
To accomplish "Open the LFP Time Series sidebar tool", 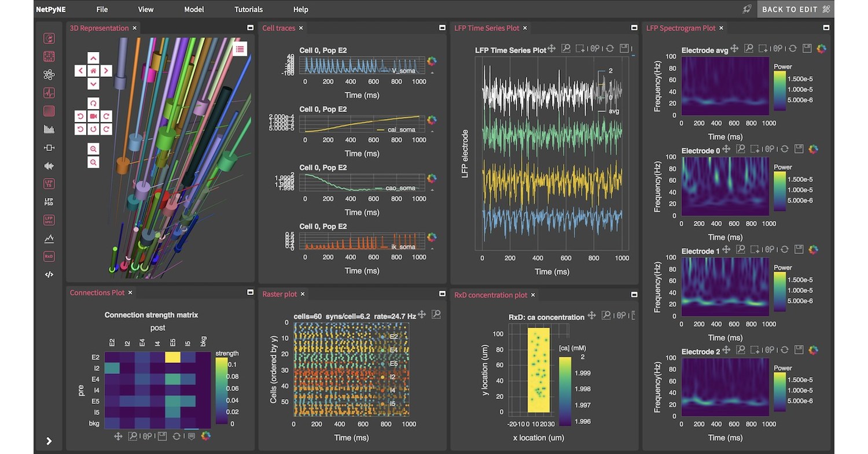I will [49, 183].
